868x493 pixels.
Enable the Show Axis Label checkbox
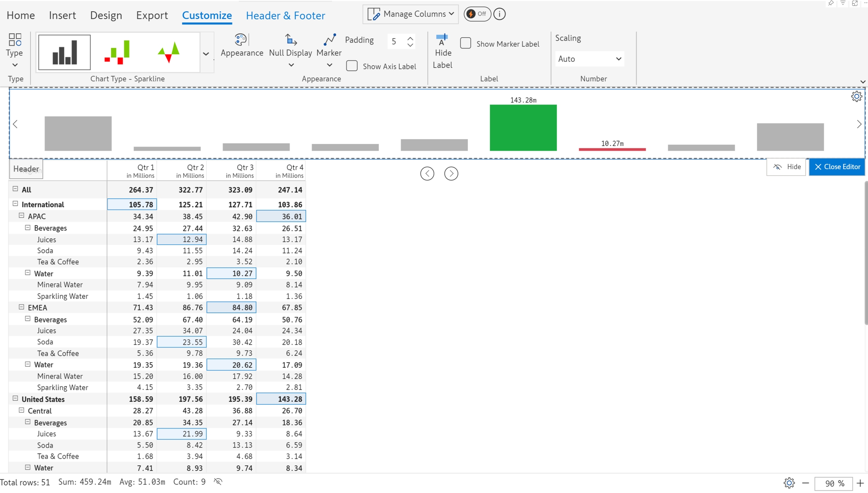tap(352, 66)
